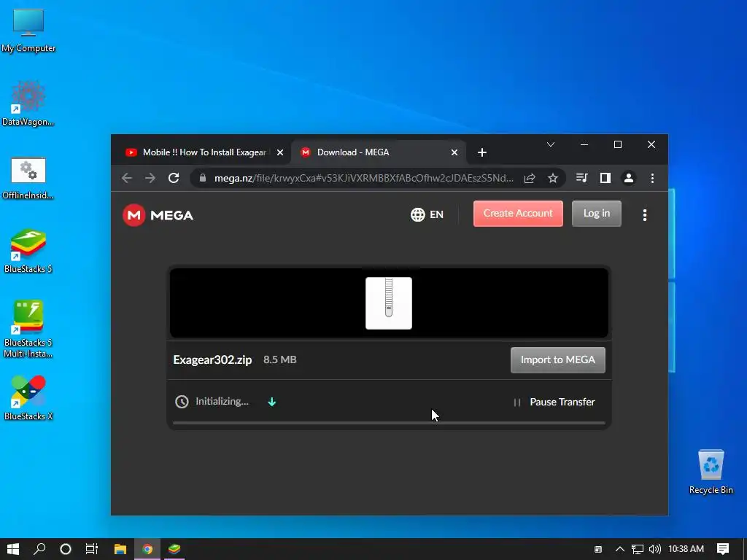The image size is (747, 560).
Task: Click the Log in button
Action: (x=597, y=214)
